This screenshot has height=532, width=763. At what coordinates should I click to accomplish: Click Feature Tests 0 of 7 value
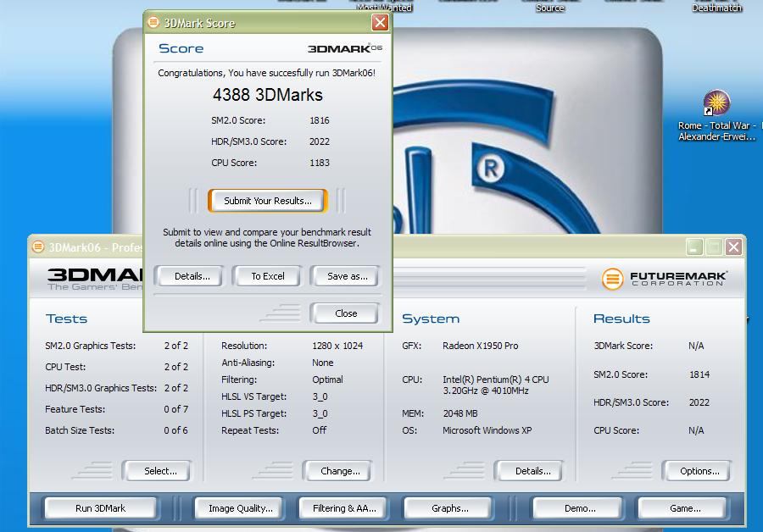point(175,409)
